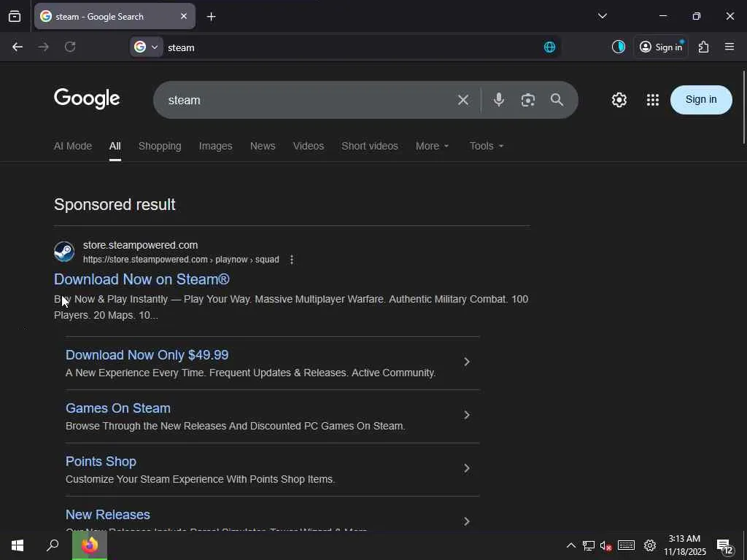The height and width of the screenshot is (560, 747).
Task: Click the translate globe icon in address bar
Action: (x=549, y=47)
